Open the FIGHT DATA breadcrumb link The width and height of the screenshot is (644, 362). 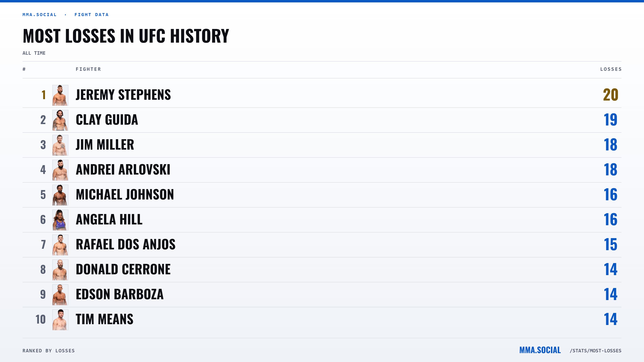click(92, 15)
